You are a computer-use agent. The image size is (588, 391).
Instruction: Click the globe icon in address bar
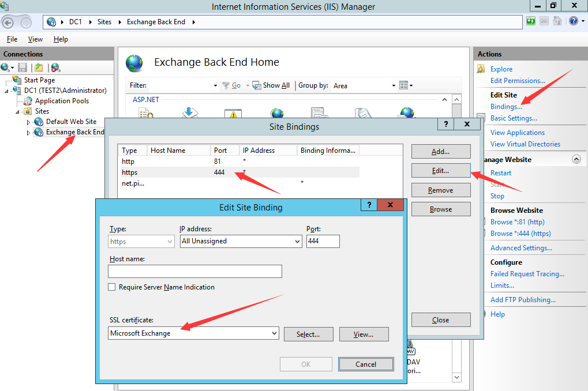click(x=51, y=22)
